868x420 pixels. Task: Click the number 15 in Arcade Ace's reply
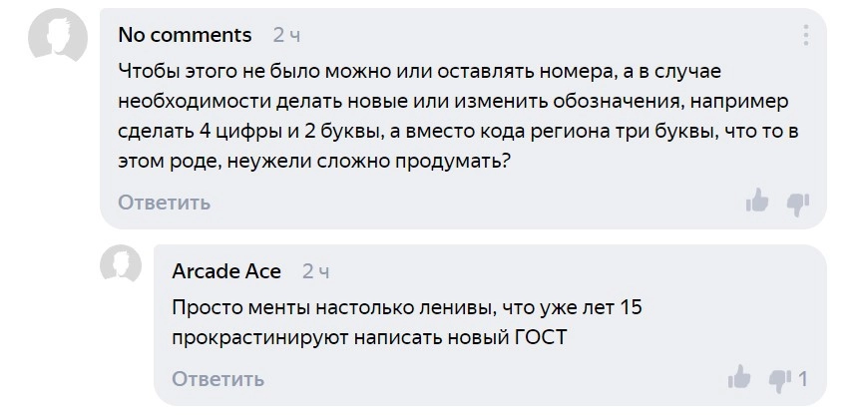tap(631, 307)
